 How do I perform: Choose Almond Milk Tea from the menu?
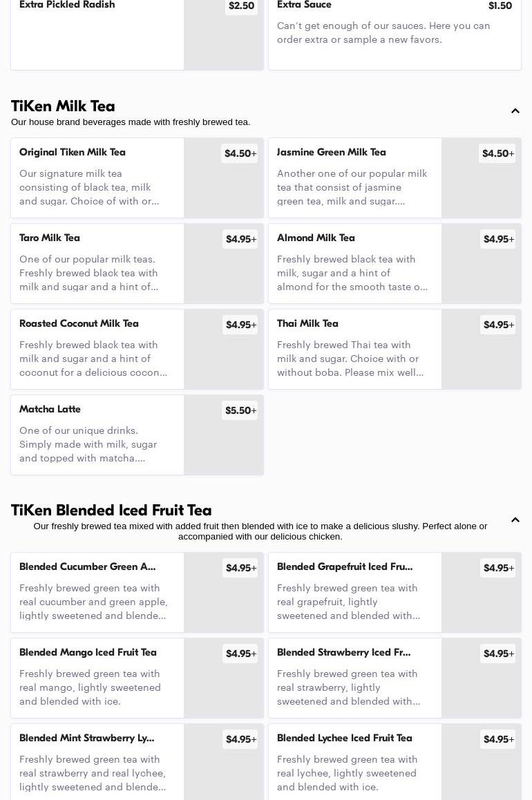click(395, 263)
